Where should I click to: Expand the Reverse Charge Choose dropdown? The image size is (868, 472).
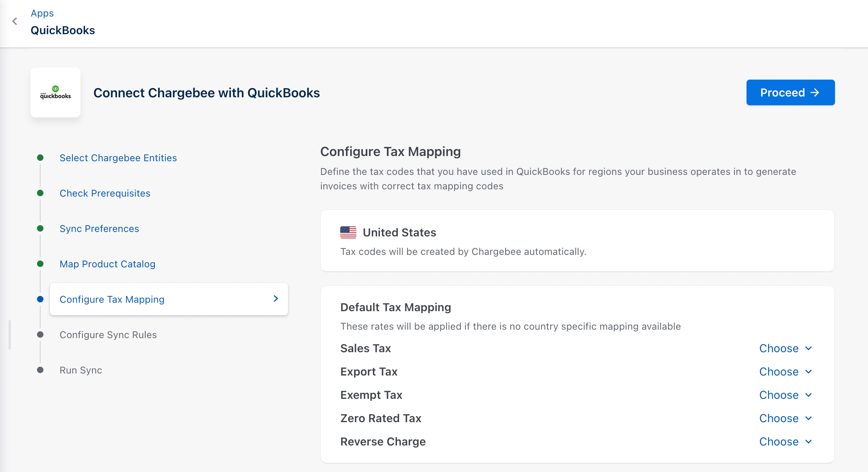[785, 441]
